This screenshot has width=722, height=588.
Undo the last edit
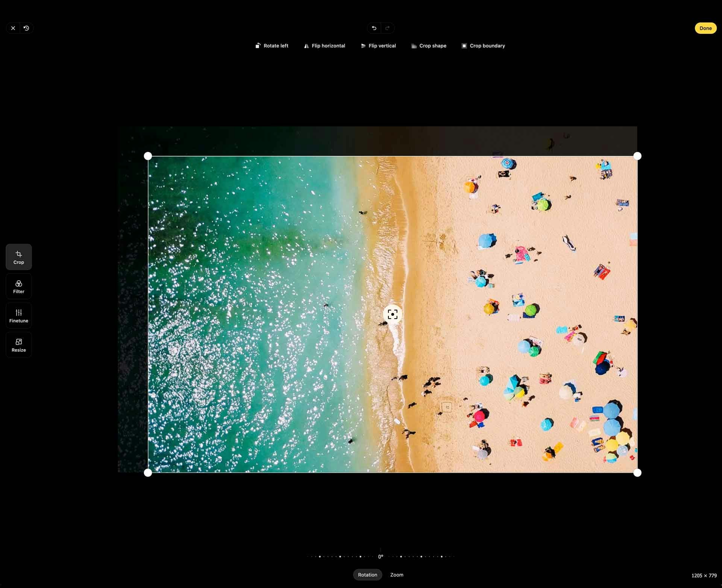click(x=374, y=28)
